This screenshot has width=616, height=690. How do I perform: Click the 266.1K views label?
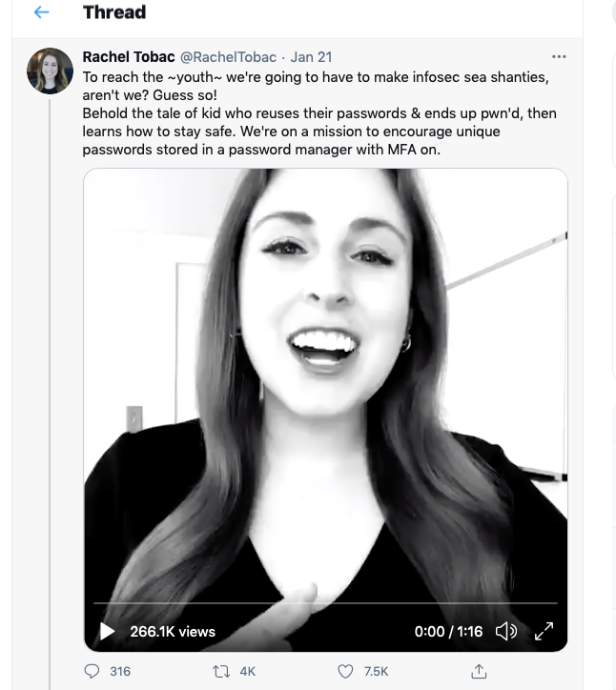[173, 631]
